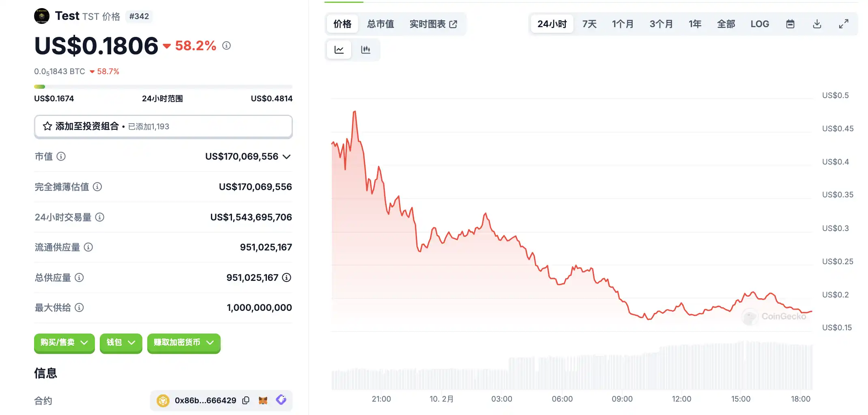Screen dimensions: 868x415
Task: Switch to candlestick chart view
Action: 365,49
